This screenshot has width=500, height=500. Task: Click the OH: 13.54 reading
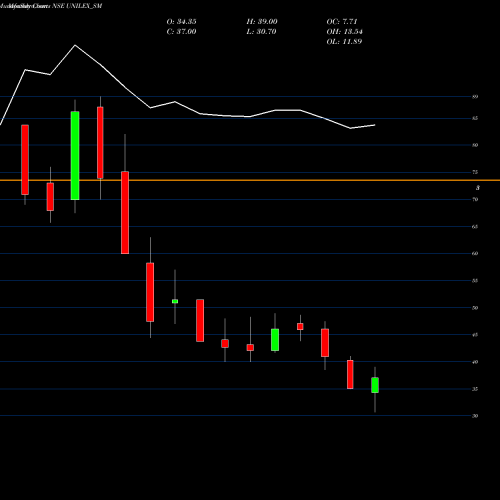click(344, 32)
